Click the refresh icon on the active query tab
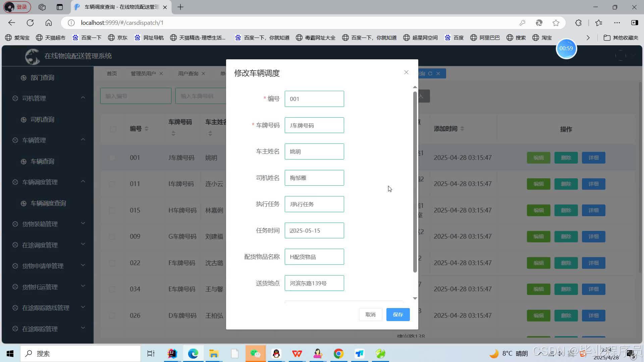Viewport: 644px width, 362px height. 431,73
